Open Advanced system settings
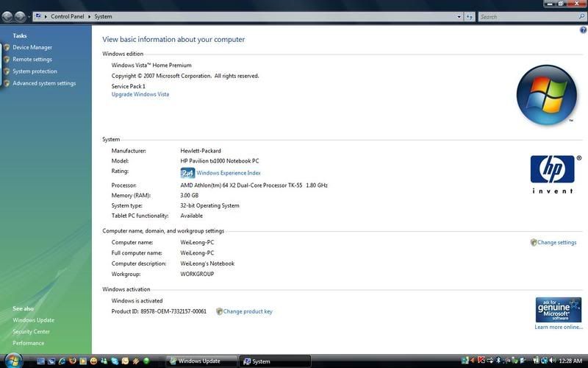This screenshot has height=368, width=588. pyautogui.click(x=43, y=83)
